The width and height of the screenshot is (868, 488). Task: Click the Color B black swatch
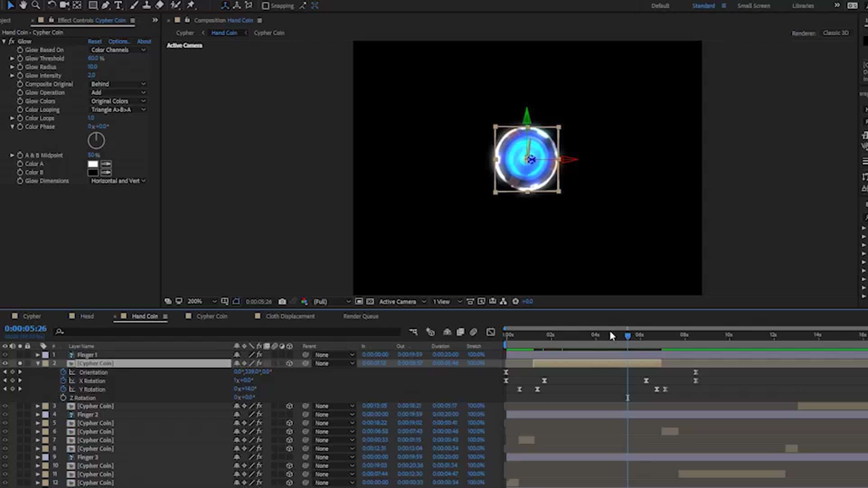93,173
